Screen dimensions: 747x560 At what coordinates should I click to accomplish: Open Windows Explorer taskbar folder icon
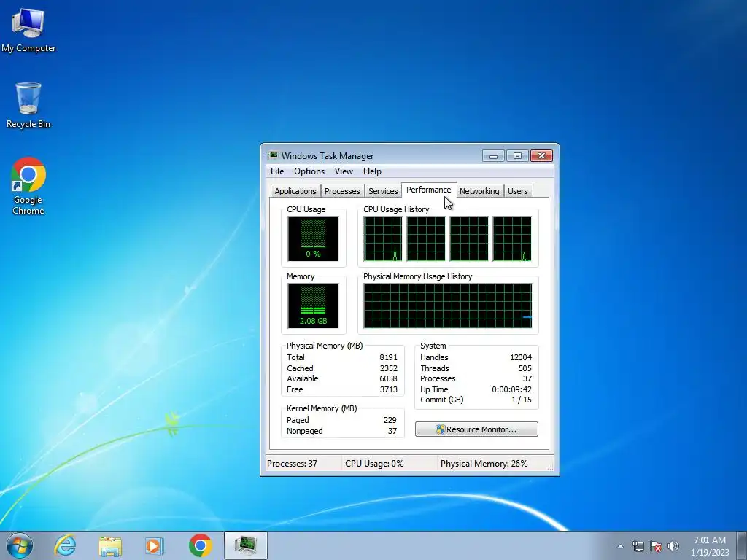click(x=110, y=545)
